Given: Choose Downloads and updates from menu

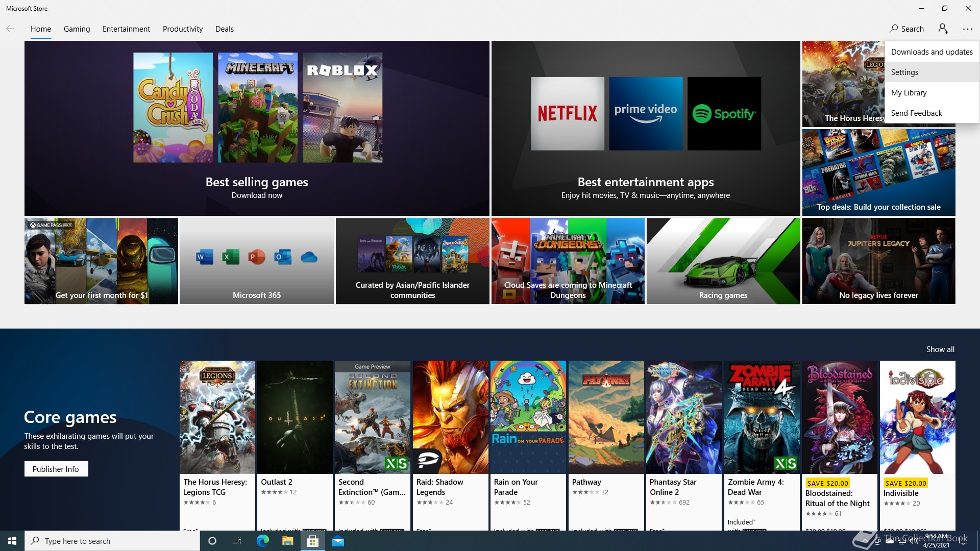Looking at the screenshot, I should pos(932,52).
